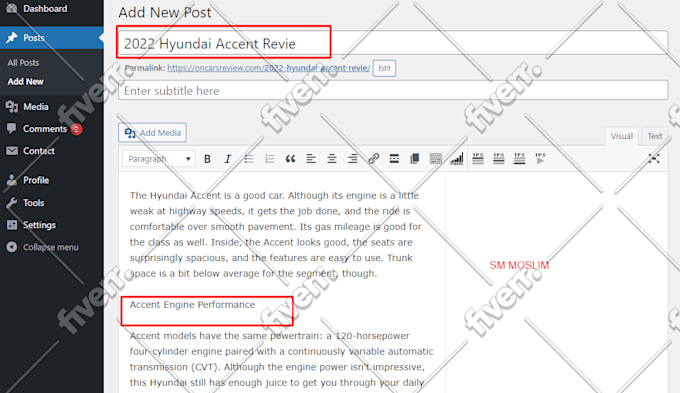680x393 pixels.
Task: Click paragraph starting 'The Hyundai Accent is a good car'
Action: point(275,234)
